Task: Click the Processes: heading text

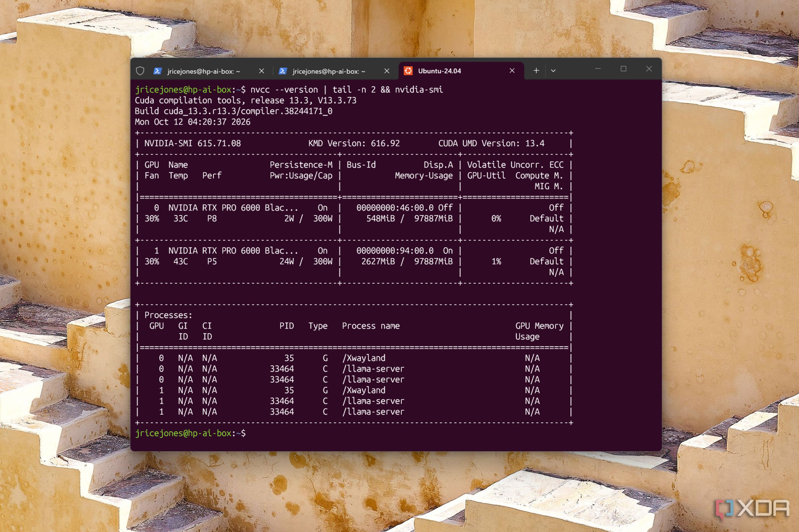Action: pyautogui.click(x=168, y=315)
